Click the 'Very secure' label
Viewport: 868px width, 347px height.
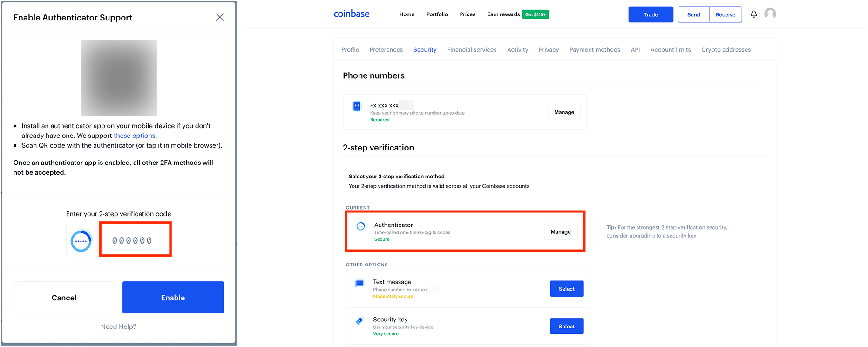pyautogui.click(x=386, y=334)
